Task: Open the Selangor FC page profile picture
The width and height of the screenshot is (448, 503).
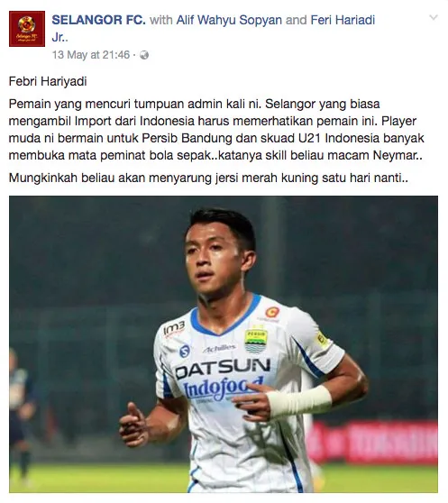Action: coord(27,29)
